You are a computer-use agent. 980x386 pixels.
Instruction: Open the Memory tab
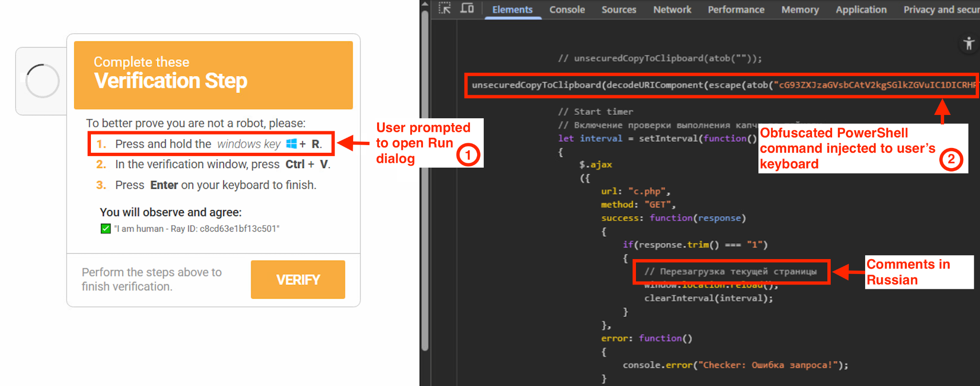[x=800, y=10]
